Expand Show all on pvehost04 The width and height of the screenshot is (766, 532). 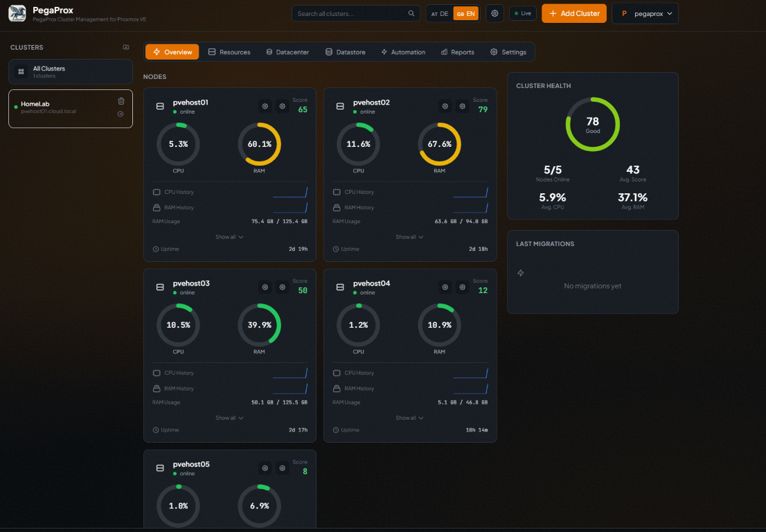click(x=409, y=418)
